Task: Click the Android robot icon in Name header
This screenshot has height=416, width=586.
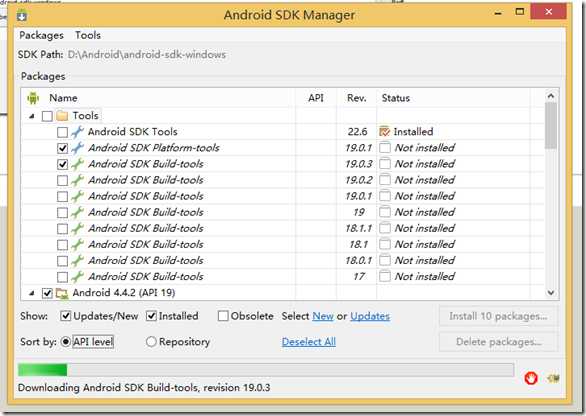Action: click(x=33, y=98)
